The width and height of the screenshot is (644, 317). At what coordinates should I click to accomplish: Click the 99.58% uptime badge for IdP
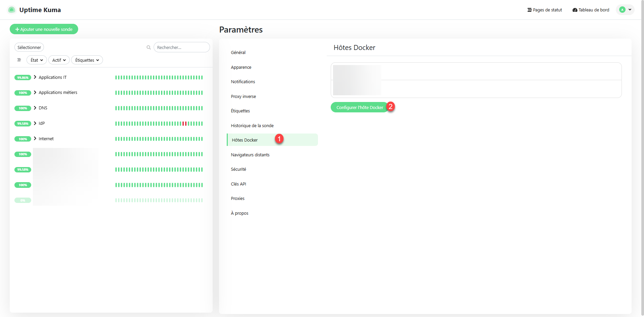coord(23,124)
